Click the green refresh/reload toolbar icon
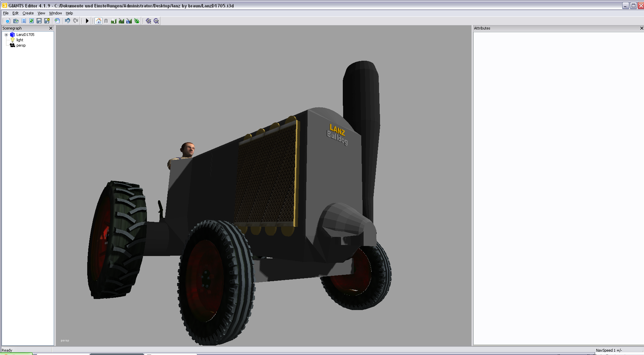This screenshot has width=644, height=355. (32, 21)
